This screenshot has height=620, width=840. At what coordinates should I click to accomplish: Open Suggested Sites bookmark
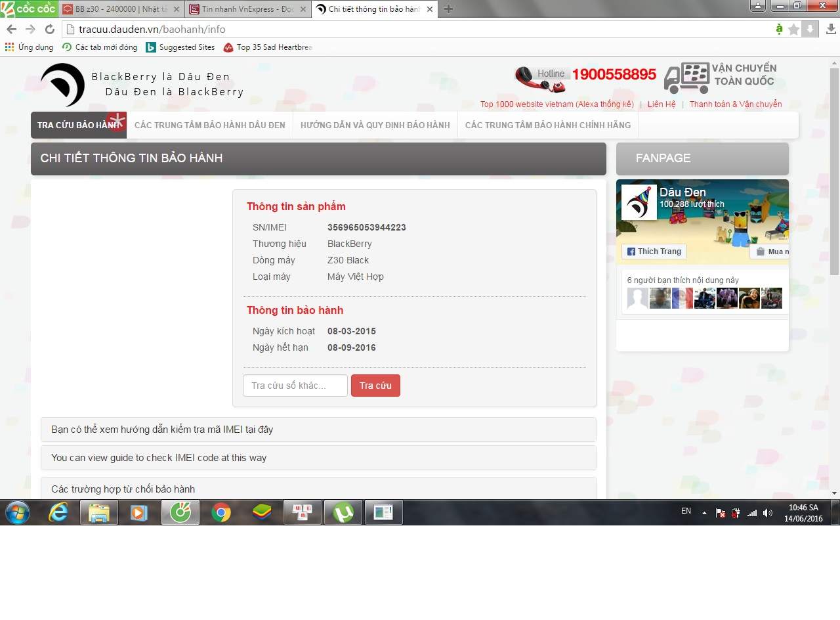click(180, 47)
